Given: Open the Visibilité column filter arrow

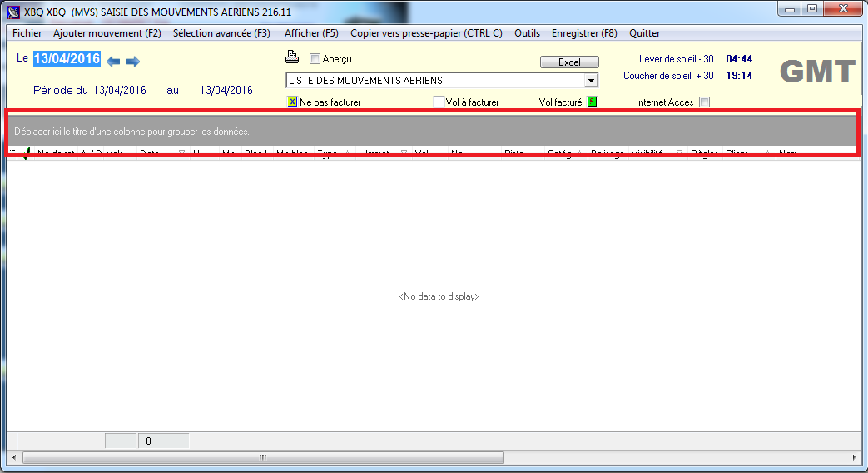Looking at the screenshot, I should 678,153.
